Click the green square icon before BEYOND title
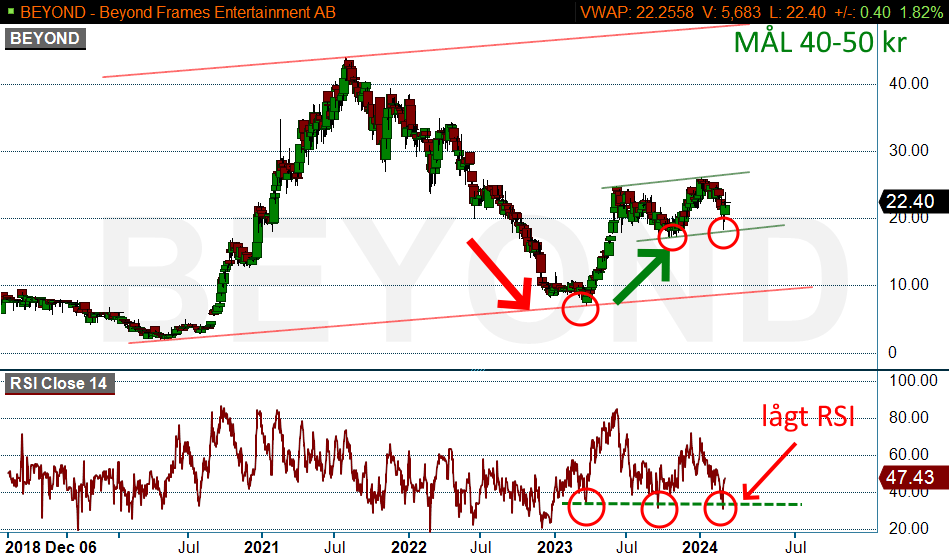 (x=10, y=11)
